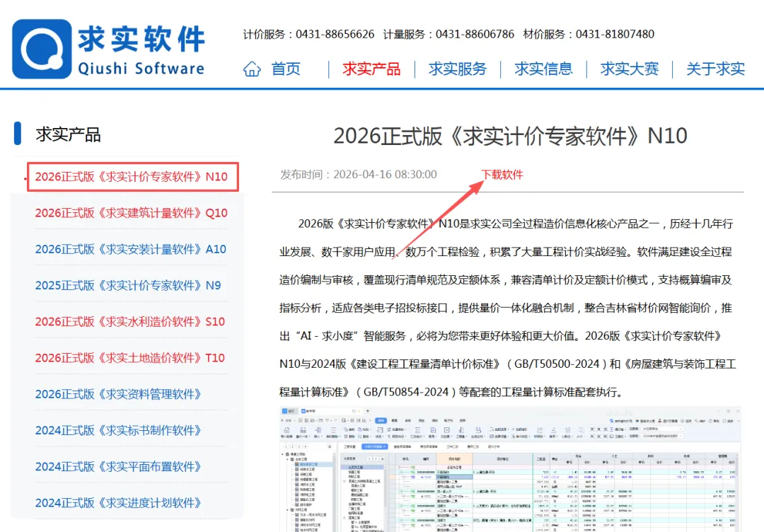Select 2025正式版《求实计价专家软件》N9
This screenshot has height=532, width=764.
tap(128, 285)
